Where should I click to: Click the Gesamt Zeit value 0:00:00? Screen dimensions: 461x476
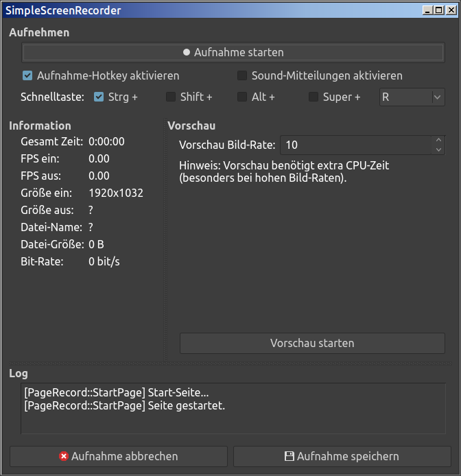point(106,142)
